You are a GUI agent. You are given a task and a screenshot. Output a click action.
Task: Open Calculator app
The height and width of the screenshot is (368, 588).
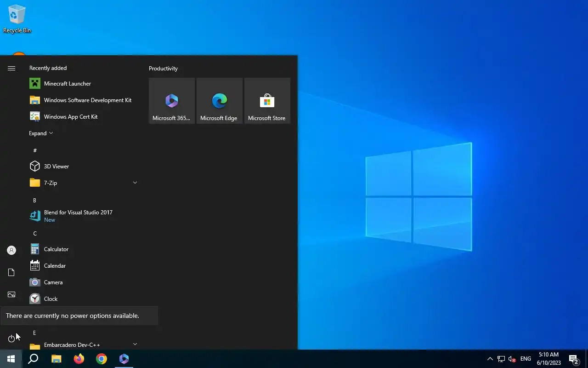click(x=84, y=249)
